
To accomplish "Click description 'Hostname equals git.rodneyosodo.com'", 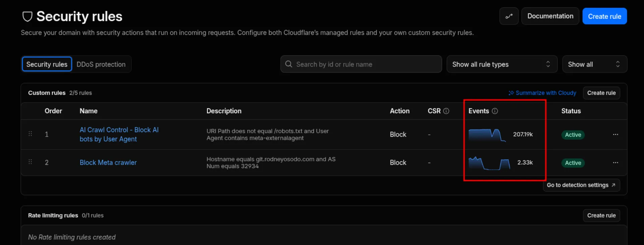I will 271,163.
